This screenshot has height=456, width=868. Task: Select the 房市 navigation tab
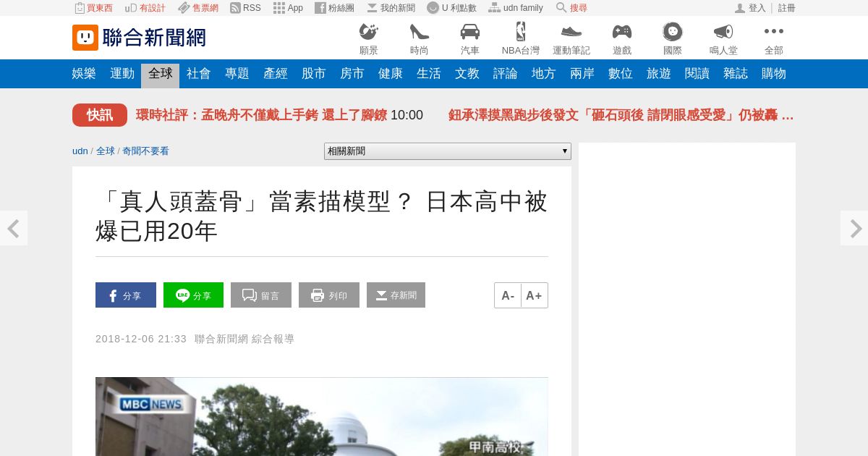click(352, 74)
